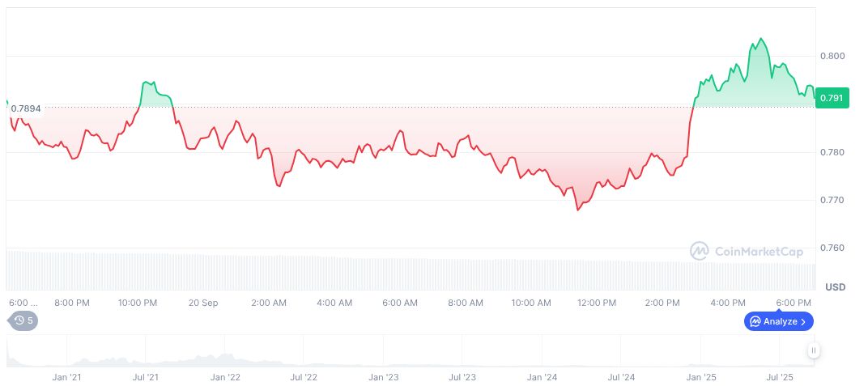
Task: Click the 12:00 PM time axis label
Action: click(597, 303)
